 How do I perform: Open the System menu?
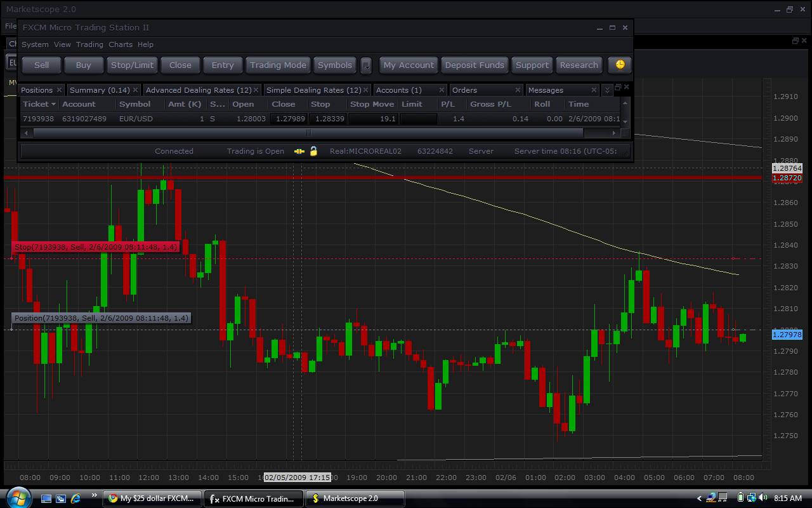click(x=35, y=44)
